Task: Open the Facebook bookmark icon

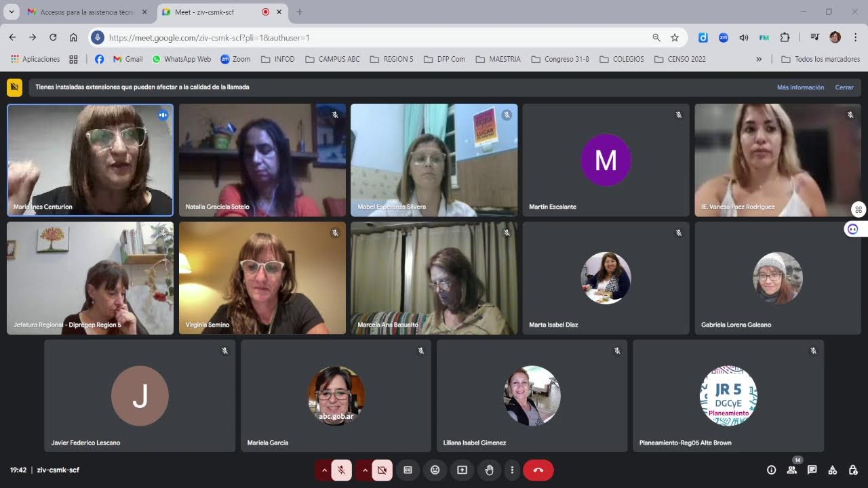Action: [99, 59]
